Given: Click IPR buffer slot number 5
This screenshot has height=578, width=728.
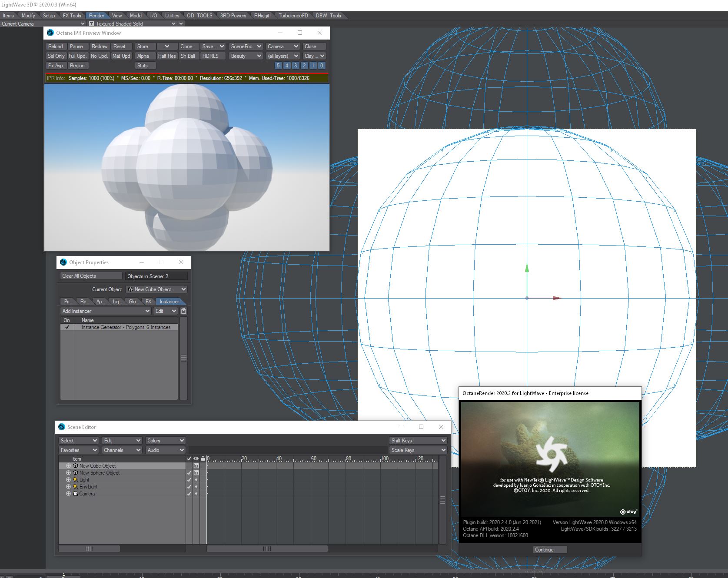Looking at the screenshot, I should [x=278, y=66].
